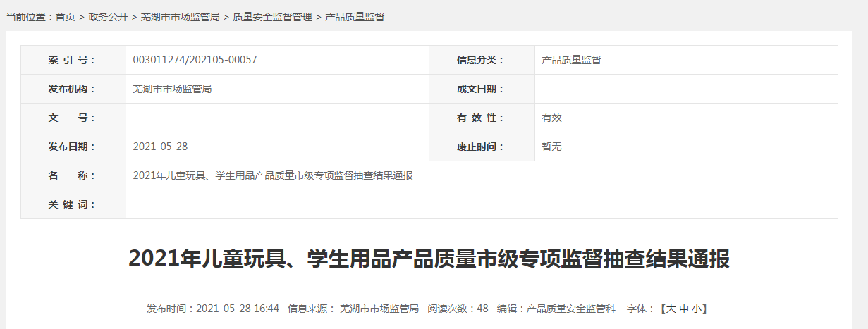Image resolution: width=868 pixels, height=329 pixels.
Task: Open 芜湖市市场监管局 breadcrumb link
Action: pos(181,17)
